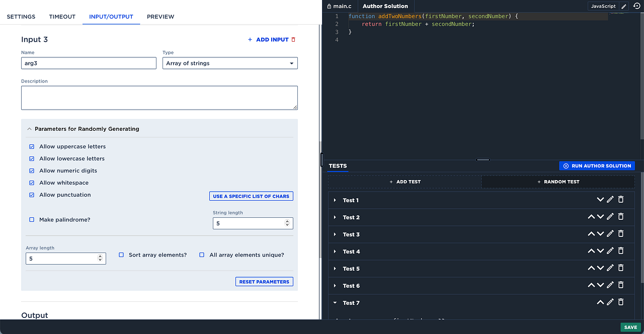
Task: Expand Test 6 row
Action: click(x=335, y=286)
